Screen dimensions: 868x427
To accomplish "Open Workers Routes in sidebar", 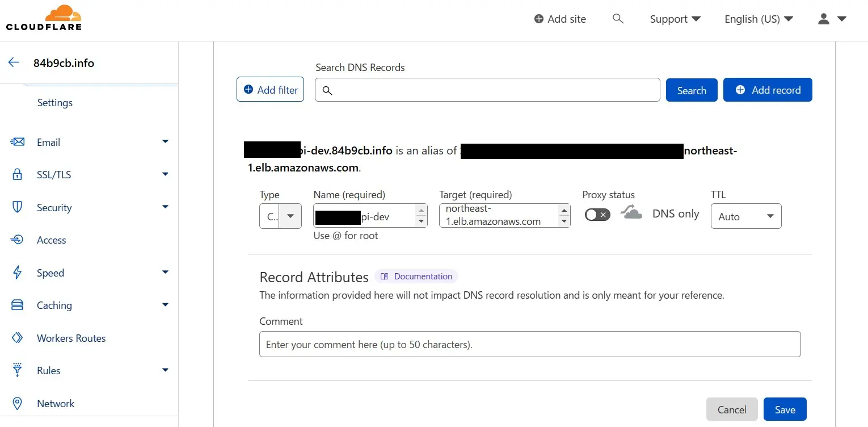I will (71, 338).
